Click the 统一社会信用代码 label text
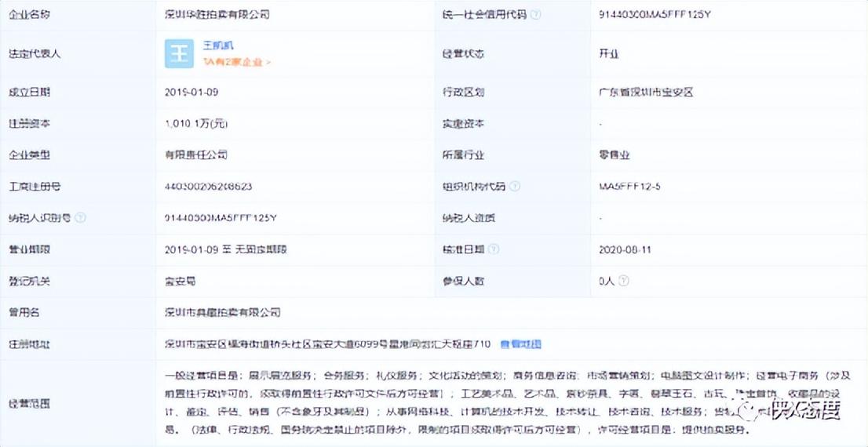The image size is (868, 447). tap(483, 15)
